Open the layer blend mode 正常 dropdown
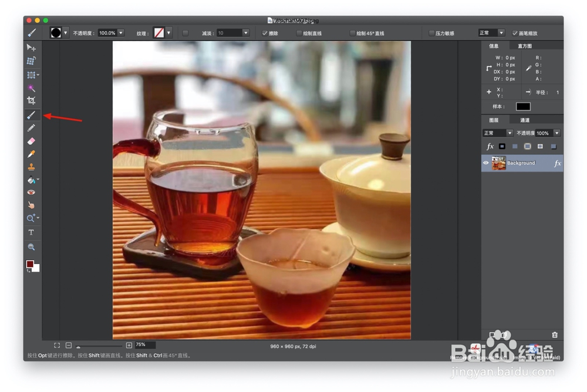The height and width of the screenshot is (392, 587). [498, 133]
